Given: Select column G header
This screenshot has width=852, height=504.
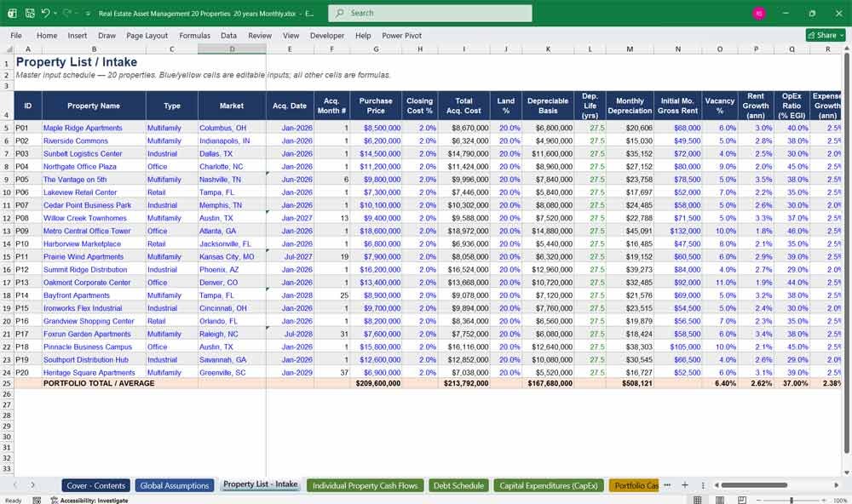Looking at the screenshot, I should coord(376,49).
